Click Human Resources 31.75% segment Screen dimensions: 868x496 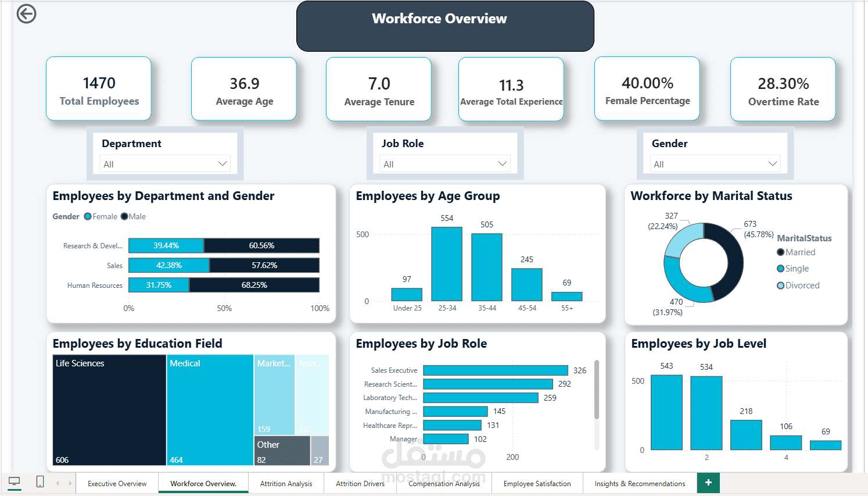click(159, 285)
